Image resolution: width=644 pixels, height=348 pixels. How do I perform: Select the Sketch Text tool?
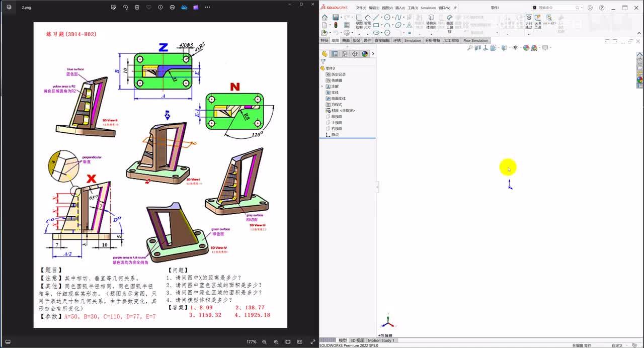pyautogui.click(x=409, y=25)
